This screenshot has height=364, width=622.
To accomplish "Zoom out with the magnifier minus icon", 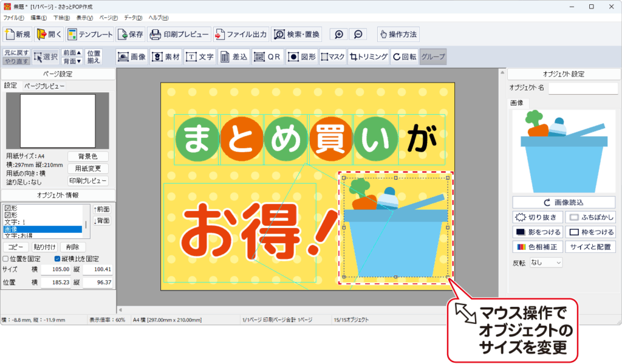I will [358, 35].
